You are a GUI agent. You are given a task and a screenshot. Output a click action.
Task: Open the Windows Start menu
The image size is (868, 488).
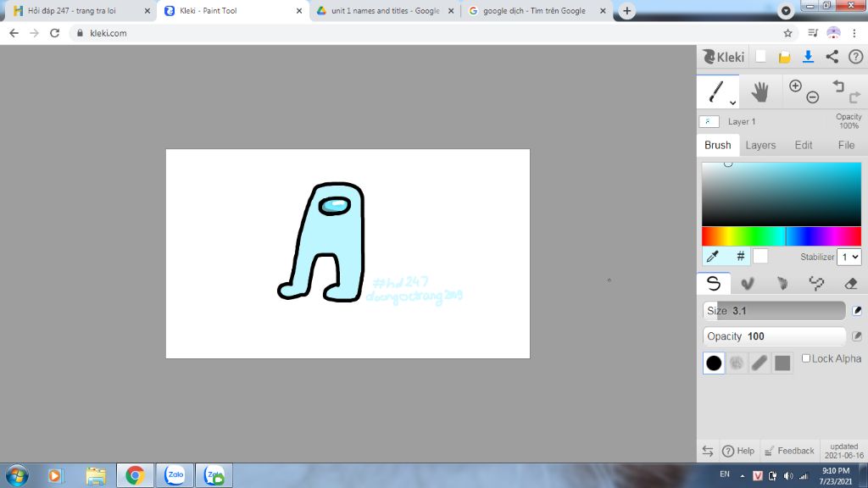click(x=17, y=475)
